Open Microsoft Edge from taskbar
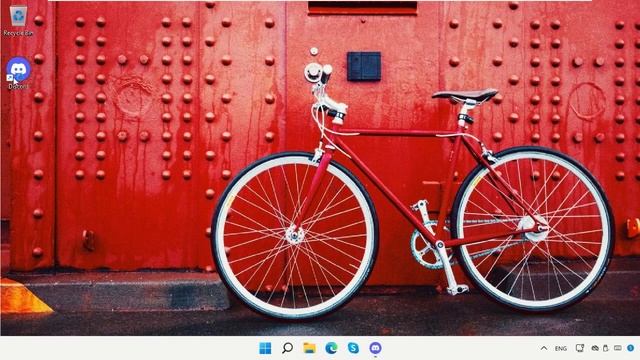 pos(331,348)
